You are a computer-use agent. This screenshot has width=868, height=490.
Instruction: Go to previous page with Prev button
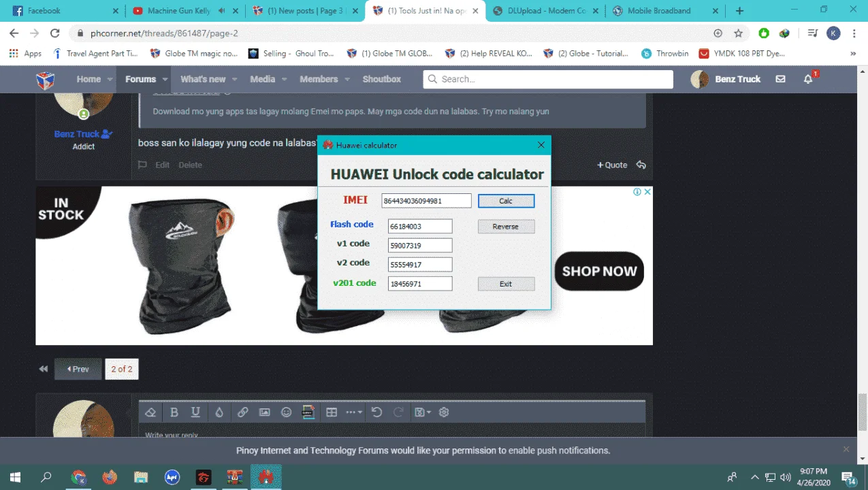pyautogui.click(x=78, y=369)
